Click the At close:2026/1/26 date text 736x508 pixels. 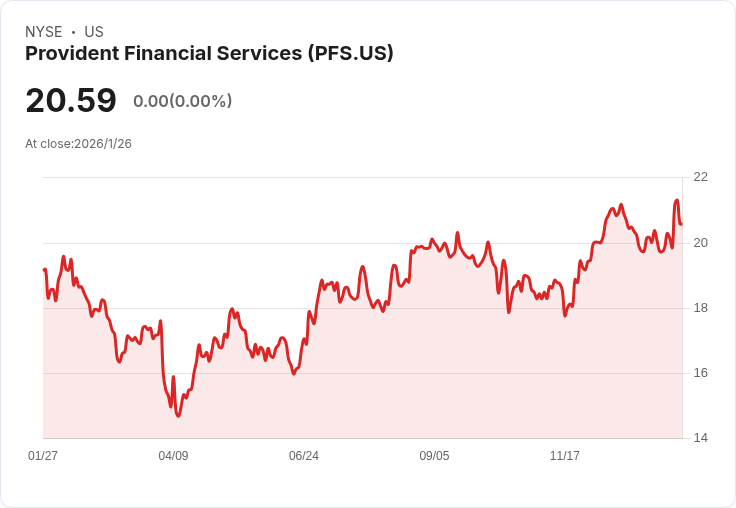[78, 144]
